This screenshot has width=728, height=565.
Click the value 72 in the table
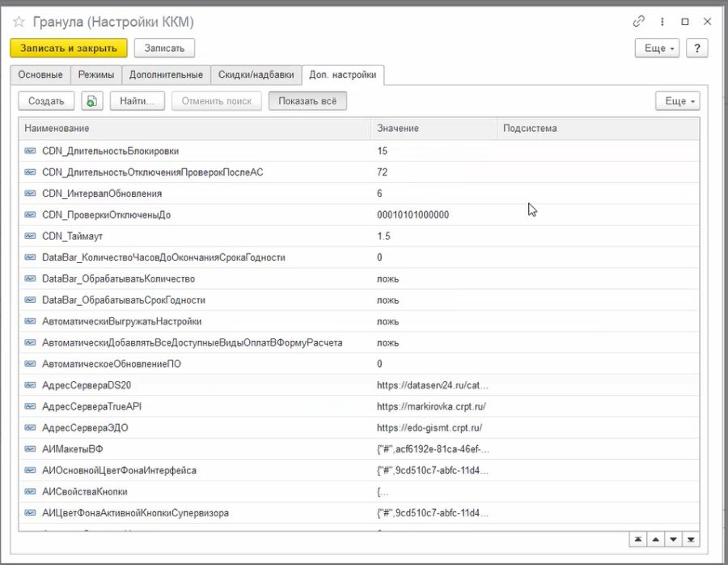click(382, 172)
